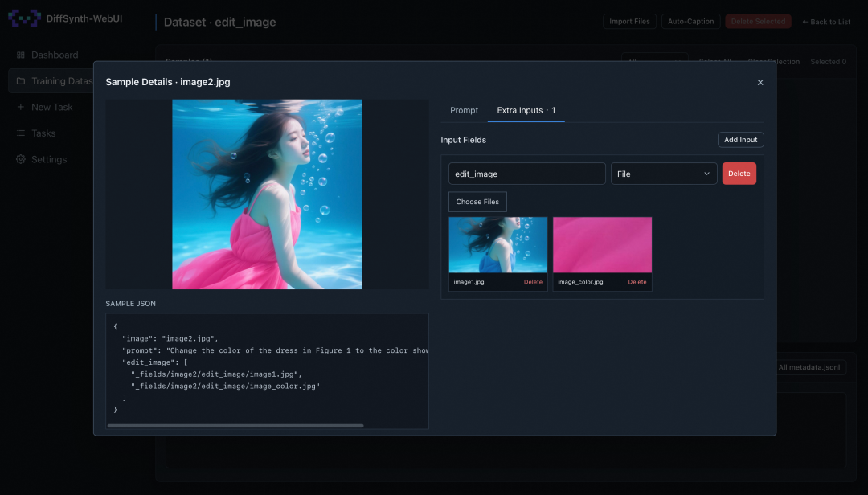This screenshot has width=868, height=495.
Task: Click the "image1.jpg" file name label
Action: (469, 282)
